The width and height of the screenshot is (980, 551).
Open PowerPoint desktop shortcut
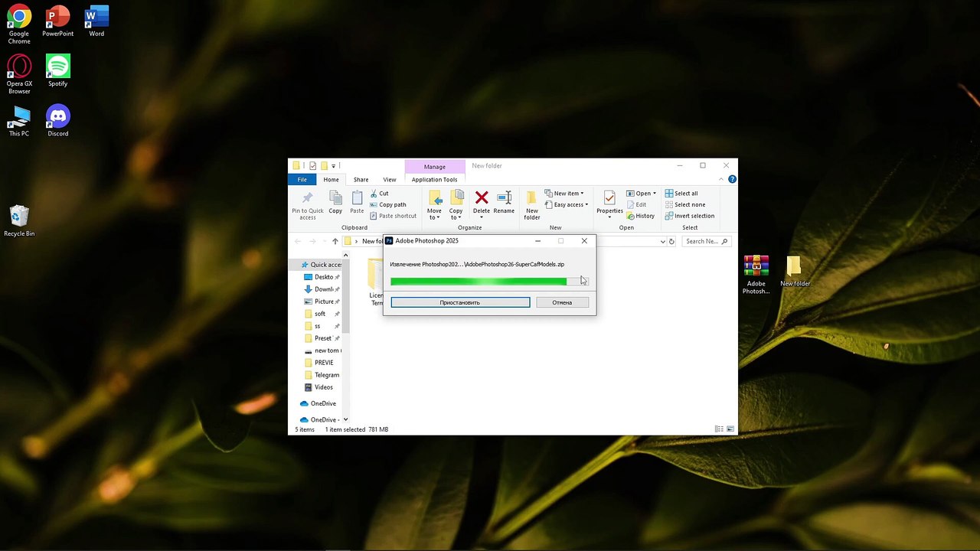pos(58,21)
